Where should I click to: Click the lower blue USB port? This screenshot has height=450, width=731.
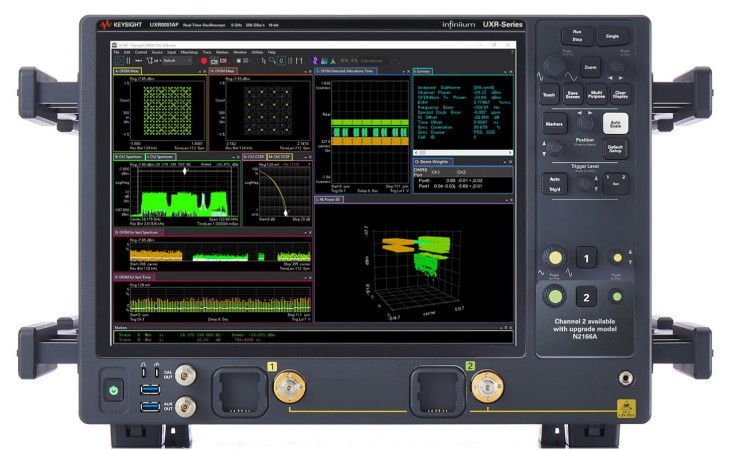[x=150, y=407]
